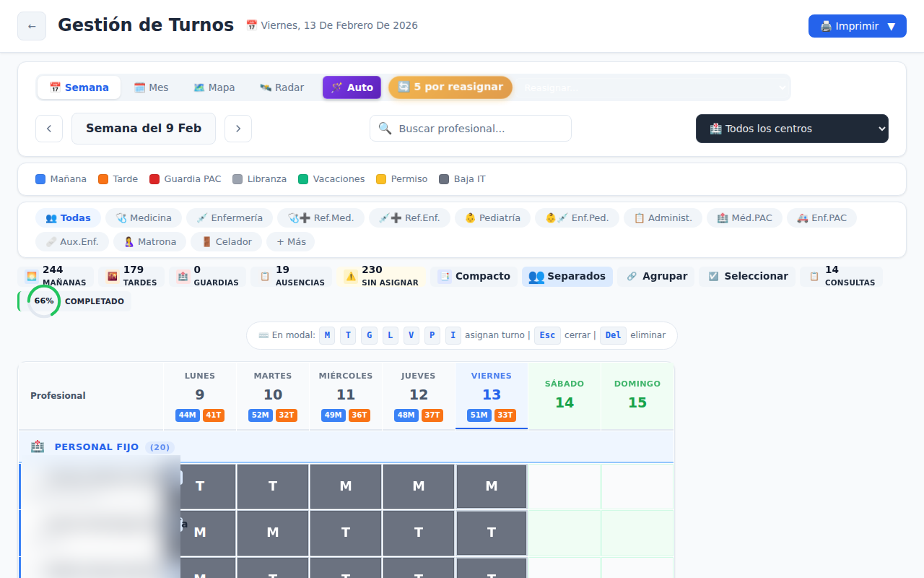Image resolution: width=924 pixels, height=578 pixels.
Task: Enable Compacto view mode
Action: [474, 276]
